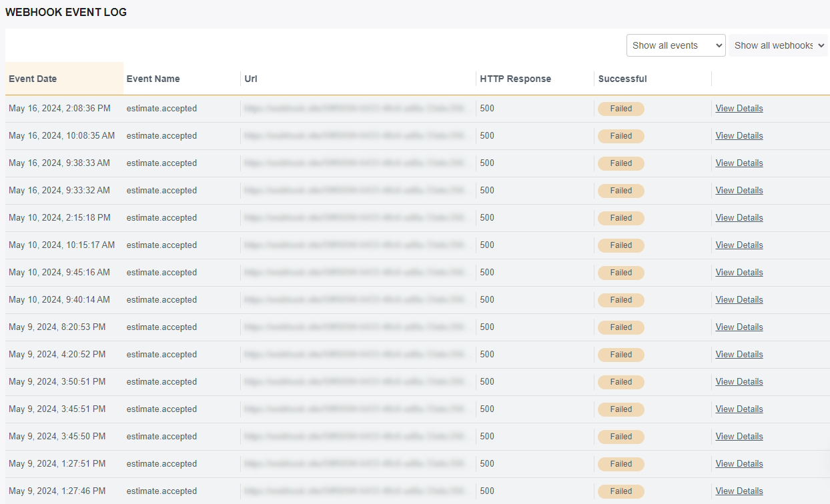This screenshot has width=830, height=504.
Task: Click the Failed status for May 10, 10:15:17 AM
Action: tap(620, 245)
